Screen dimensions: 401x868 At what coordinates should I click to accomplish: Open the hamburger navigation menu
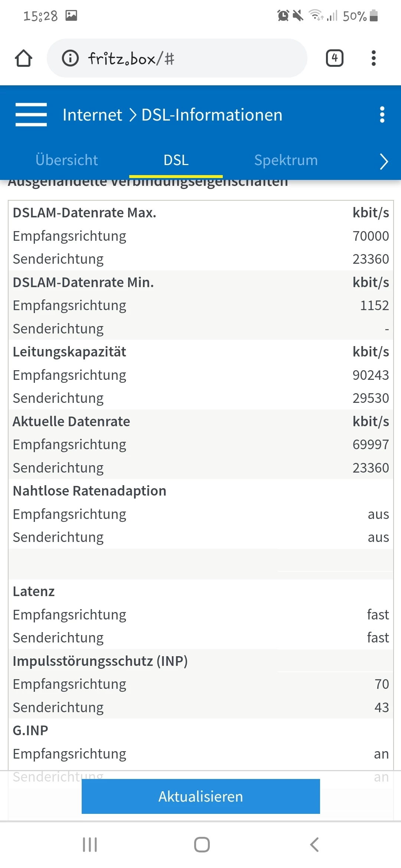point(31,115)
